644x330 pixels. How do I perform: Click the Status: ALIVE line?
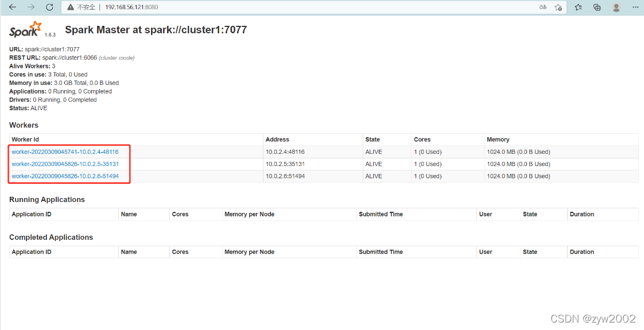28,108
